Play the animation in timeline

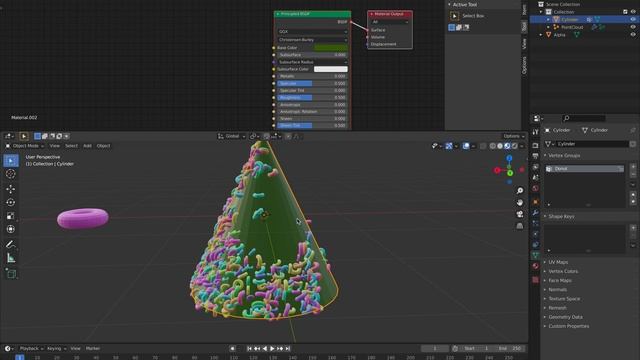click(x=272, y=349)
